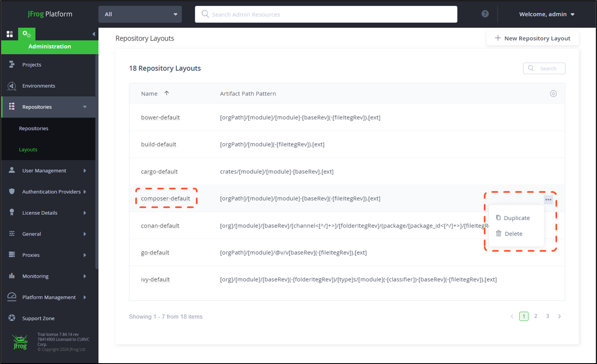The image size is (597, 364).
Task: Click the cargo-default path pattern text
Action: (276, 172)
